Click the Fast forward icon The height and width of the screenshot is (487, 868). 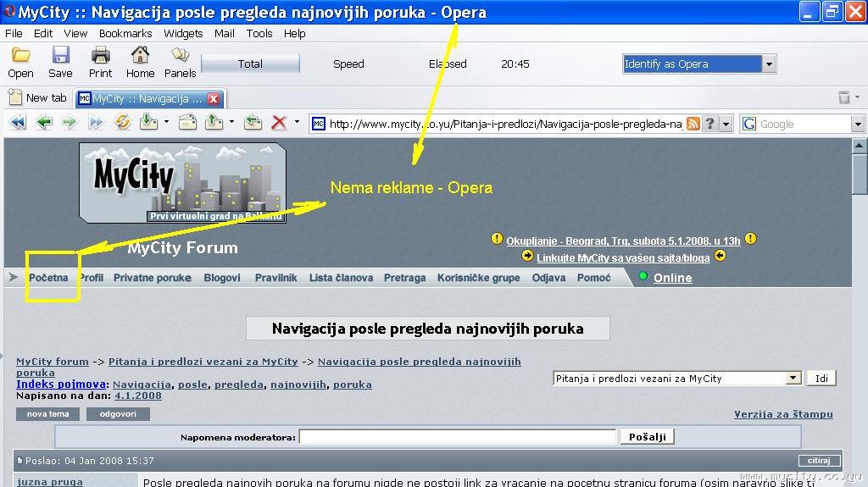[x=96, y=122]
